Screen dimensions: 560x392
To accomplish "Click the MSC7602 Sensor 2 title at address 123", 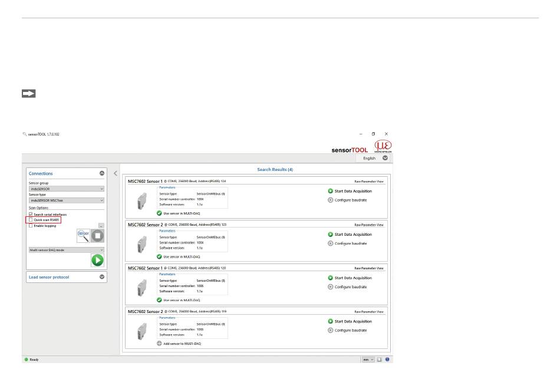I will [x=145, y=225].
